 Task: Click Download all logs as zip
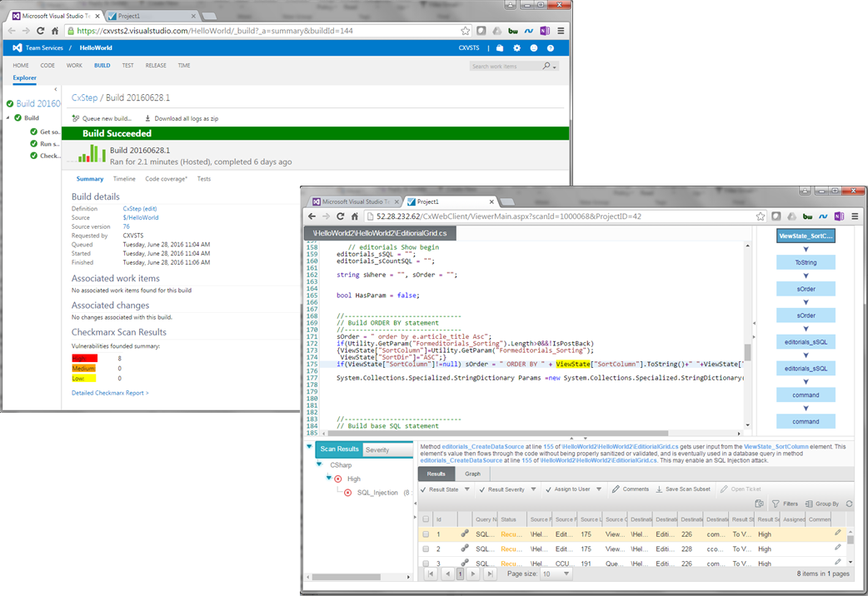pyautogui.click(x=182, y=119)
